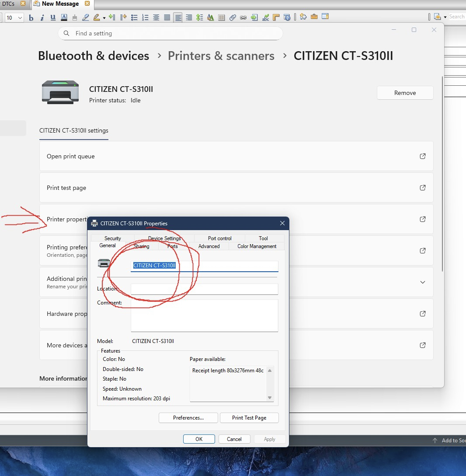Click the line spacing icon
Screen dimensions: 466x476
coord(199,17)
